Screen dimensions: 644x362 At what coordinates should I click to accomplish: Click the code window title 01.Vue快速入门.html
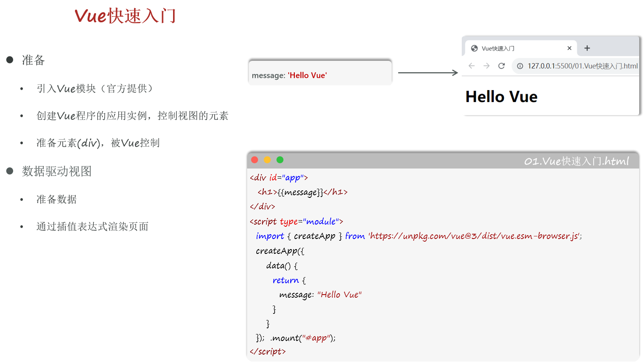point(577,161)
